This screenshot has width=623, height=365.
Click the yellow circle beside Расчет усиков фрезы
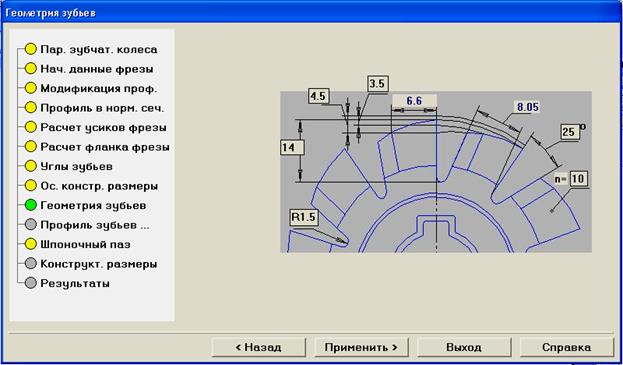[31, 127]
